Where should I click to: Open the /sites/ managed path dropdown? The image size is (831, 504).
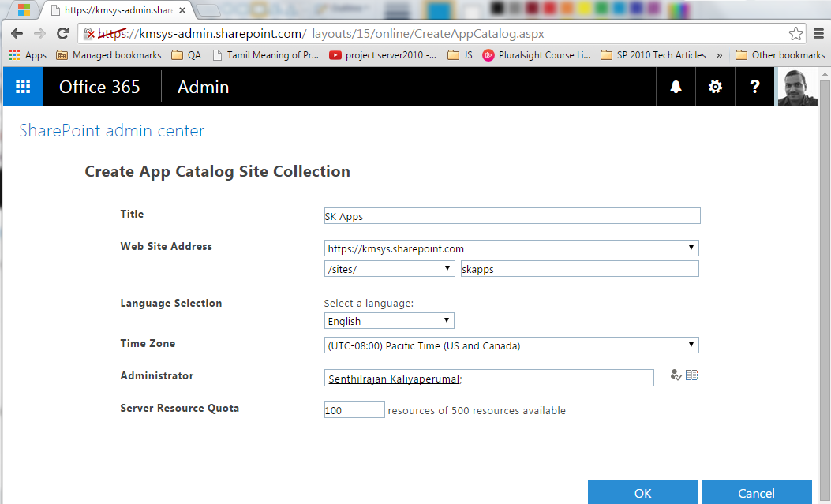[x=389, y=269]
